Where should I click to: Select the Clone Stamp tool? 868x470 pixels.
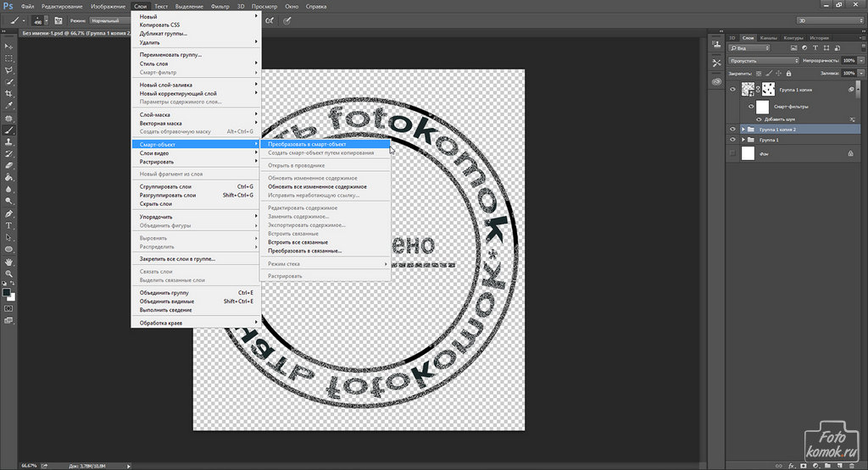pos(8,142)
